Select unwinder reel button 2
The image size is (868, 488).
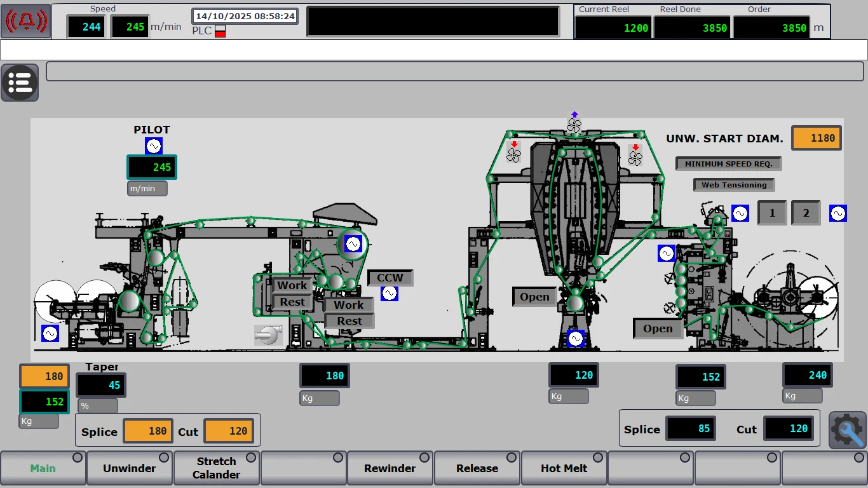click(x=806, y=213)
